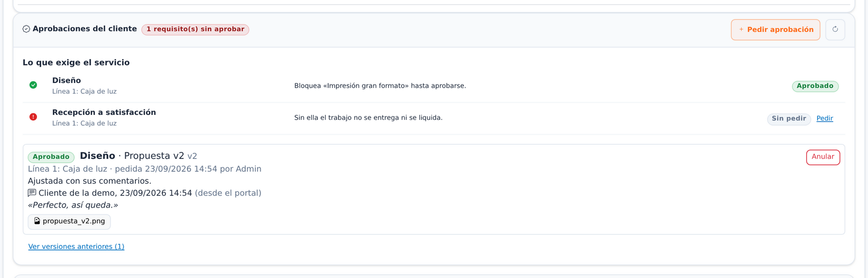Click the Sin pedir status badge
868x278 pixels.
(x=789, y=119)
